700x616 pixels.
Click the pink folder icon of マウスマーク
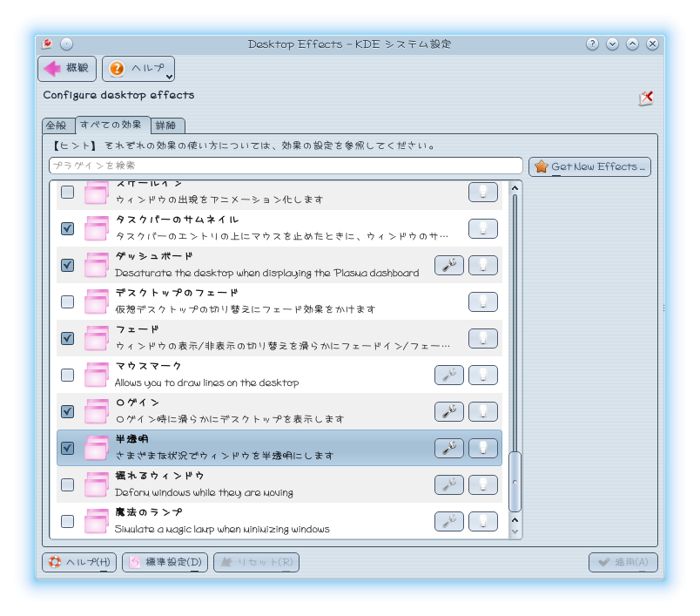coord(97,375)
